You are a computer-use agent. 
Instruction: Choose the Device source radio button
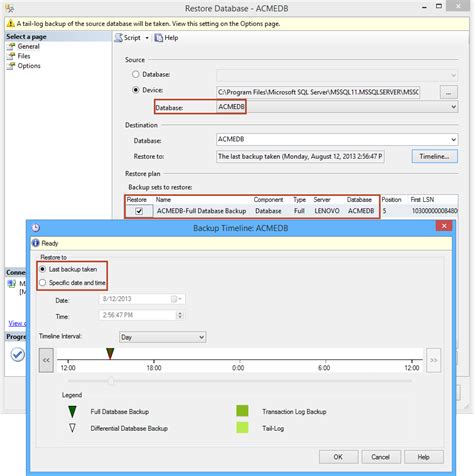click(135, 90)
